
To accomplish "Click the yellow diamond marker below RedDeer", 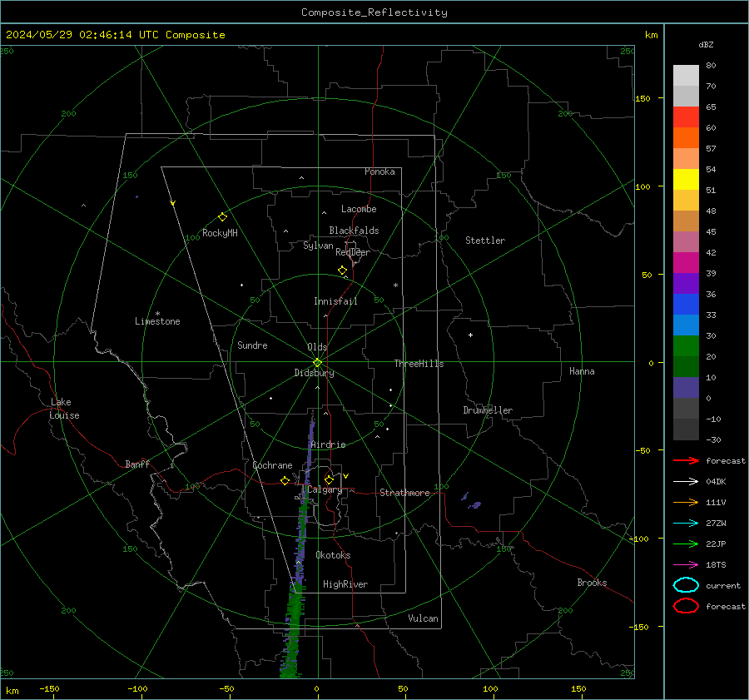I will point(342,271).
